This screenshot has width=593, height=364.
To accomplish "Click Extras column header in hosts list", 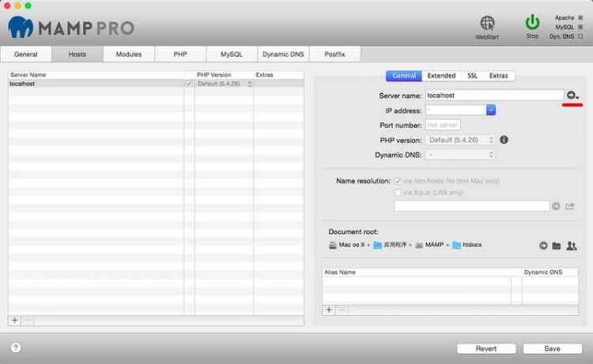I will coord(279,75).
